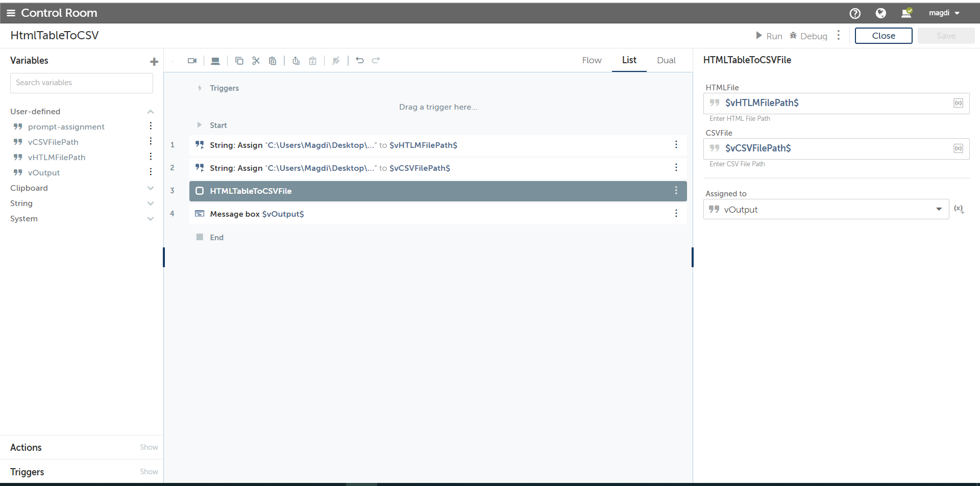Open the help question mark icon
This screenshot has width=980, height=486.
[x=855, y=13]
